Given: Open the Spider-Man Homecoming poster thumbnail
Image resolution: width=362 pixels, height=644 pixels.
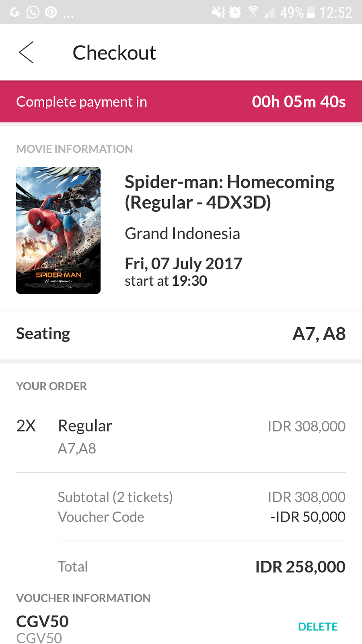Looking at the screenshot, I should (x=58, y=230).
